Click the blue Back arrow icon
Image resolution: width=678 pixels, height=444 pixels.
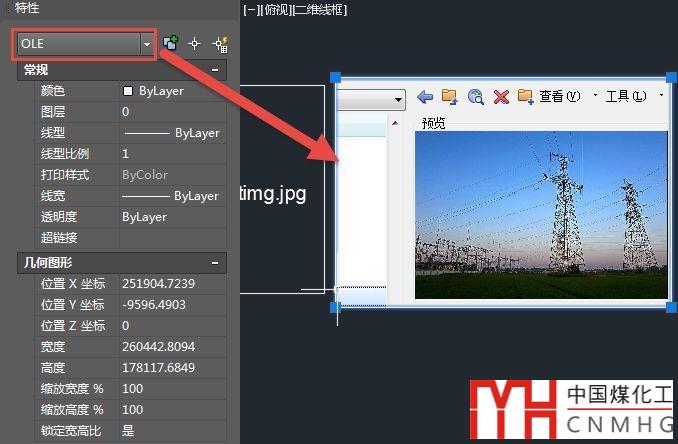click(424, 97)
